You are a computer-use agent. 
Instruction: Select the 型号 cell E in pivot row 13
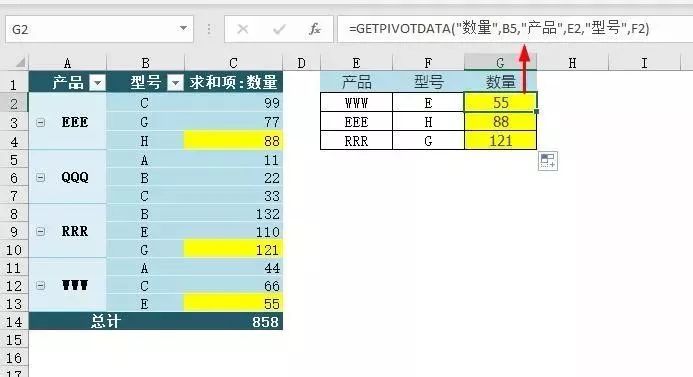[145, 304]
